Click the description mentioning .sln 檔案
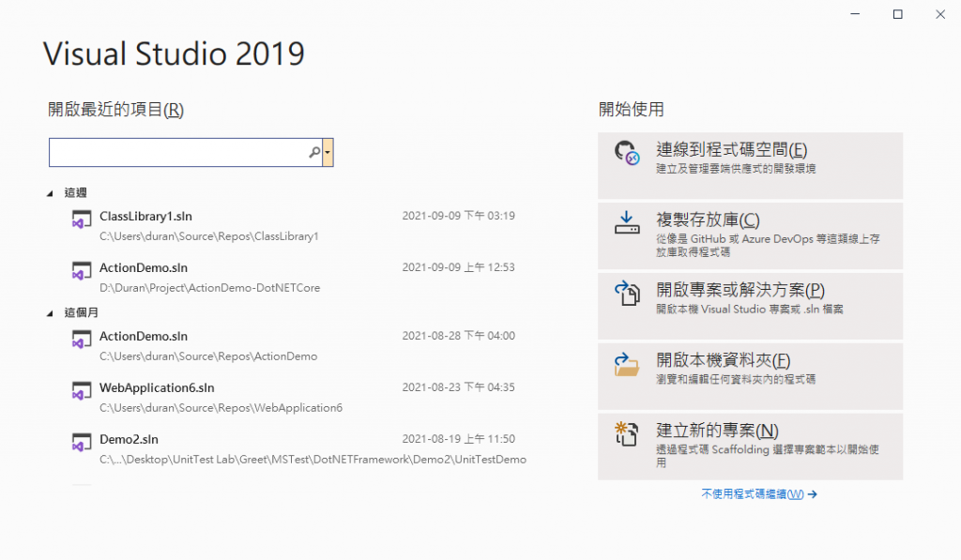 coord(750,310)
